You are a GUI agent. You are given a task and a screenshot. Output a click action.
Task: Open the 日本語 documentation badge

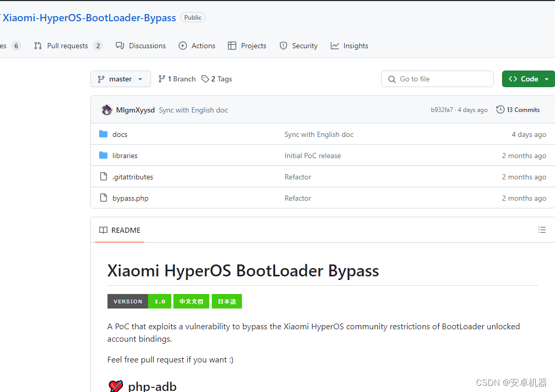click(x=227, y=301)
